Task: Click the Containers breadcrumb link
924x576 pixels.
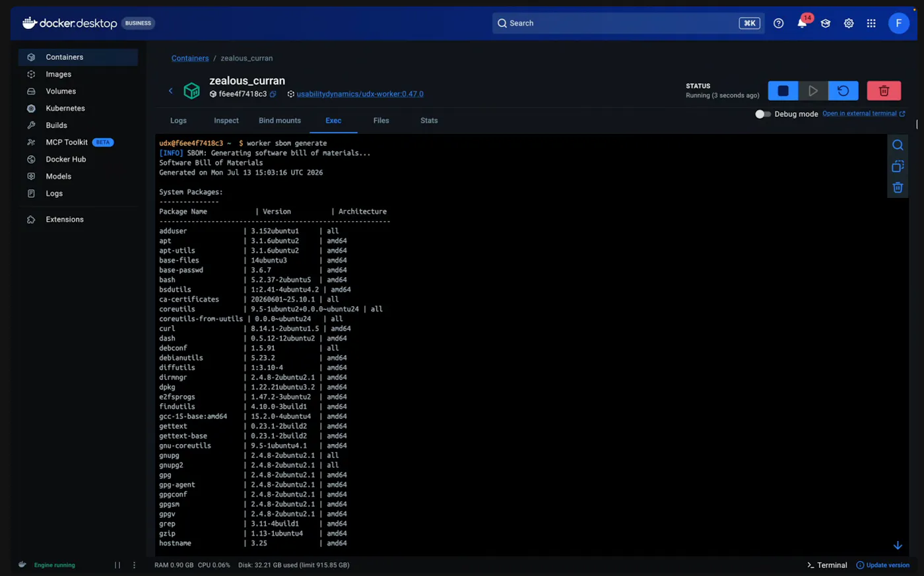Action: (190, 58)
